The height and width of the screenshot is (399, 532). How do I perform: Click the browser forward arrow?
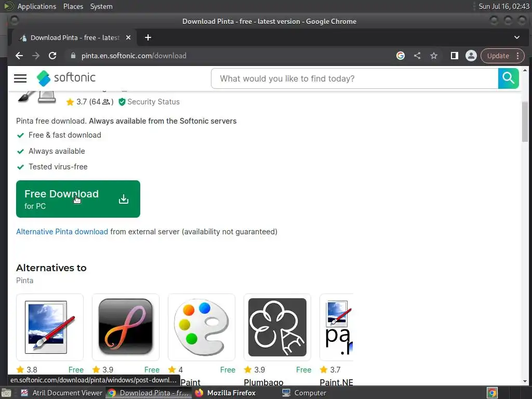coord(36,56)
